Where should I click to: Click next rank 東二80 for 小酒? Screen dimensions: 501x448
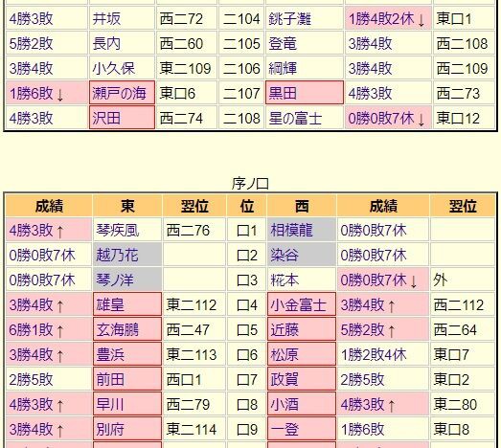[x=455, y=405]
